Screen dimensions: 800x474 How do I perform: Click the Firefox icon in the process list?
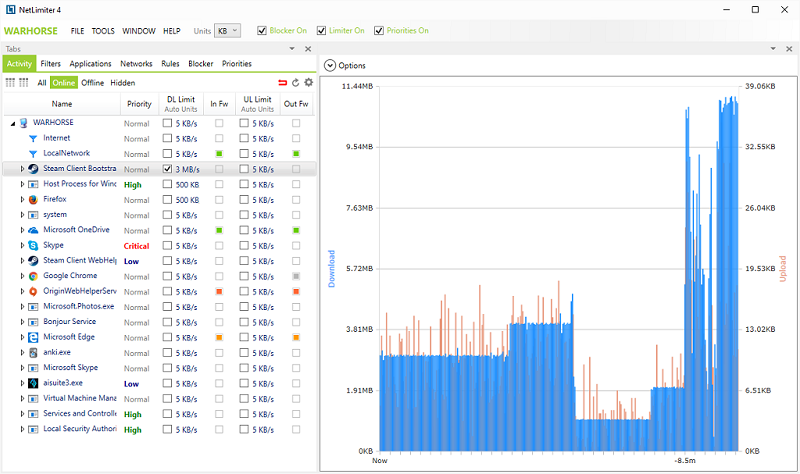33,199
